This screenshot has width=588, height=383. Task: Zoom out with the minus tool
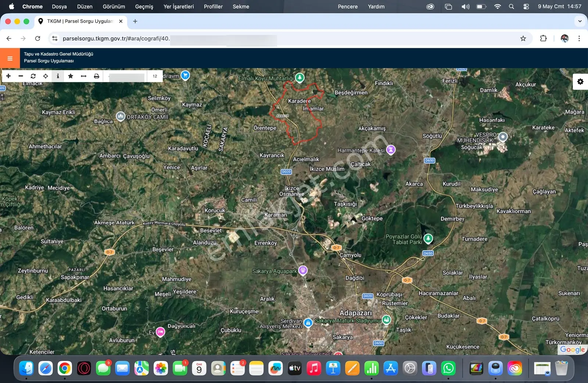(x=21, y=76)
